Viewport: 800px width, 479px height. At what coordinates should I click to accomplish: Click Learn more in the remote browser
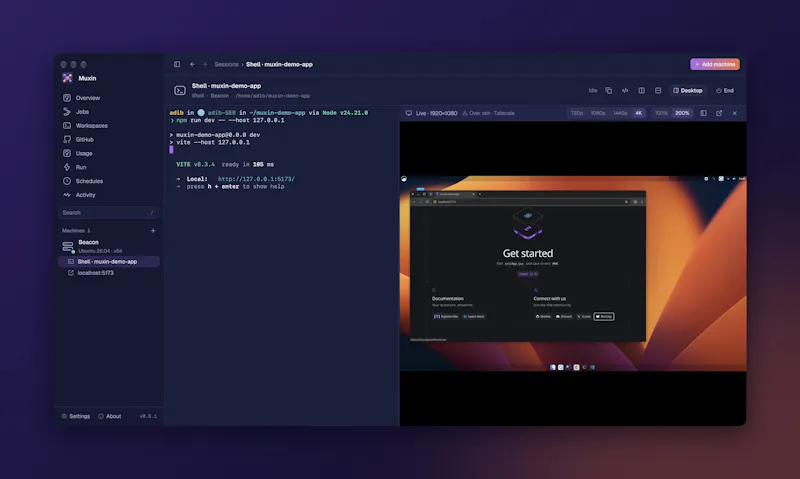pyautogui.click(x=473, y=316)
